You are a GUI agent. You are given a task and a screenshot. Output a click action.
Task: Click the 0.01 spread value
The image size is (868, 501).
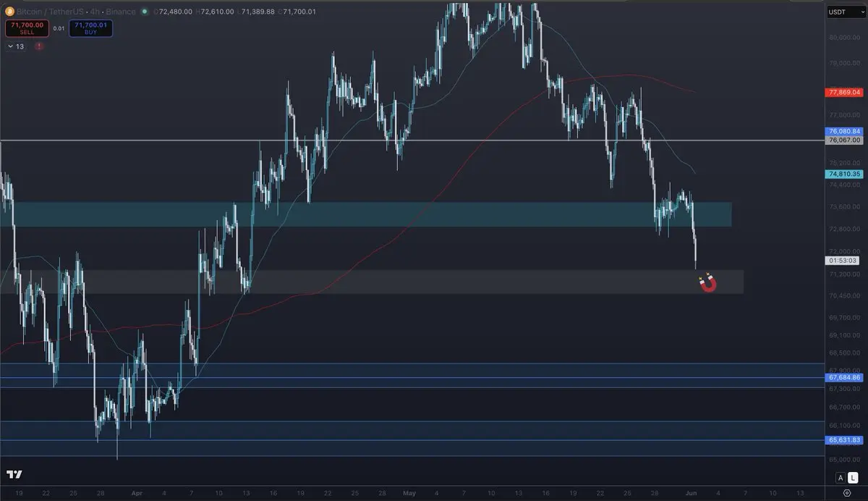(59, 28)
